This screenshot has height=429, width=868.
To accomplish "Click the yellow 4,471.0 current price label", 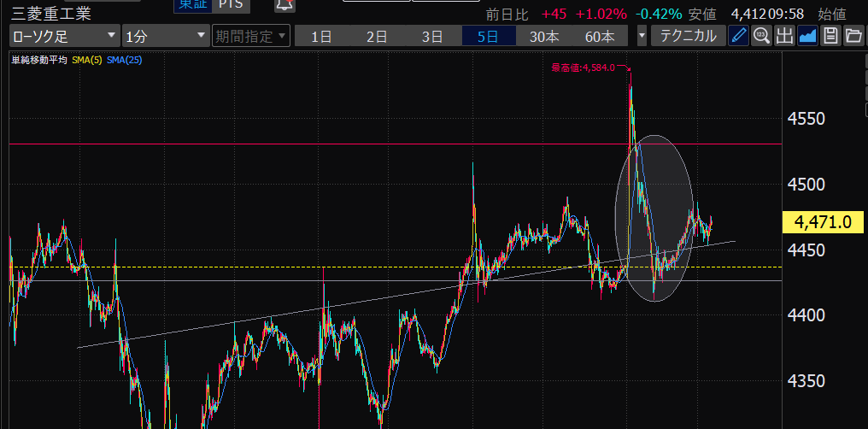I will pos(823,222).
